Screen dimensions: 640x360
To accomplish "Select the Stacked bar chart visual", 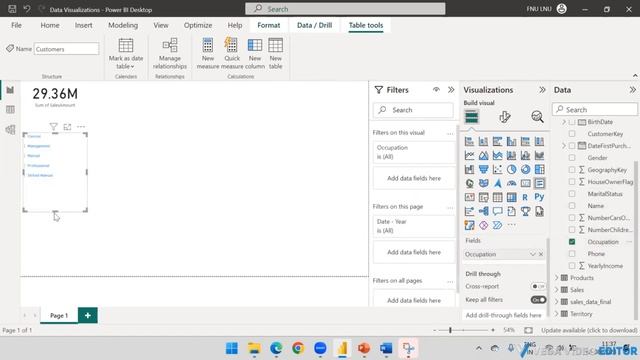I will pos(469,142).
